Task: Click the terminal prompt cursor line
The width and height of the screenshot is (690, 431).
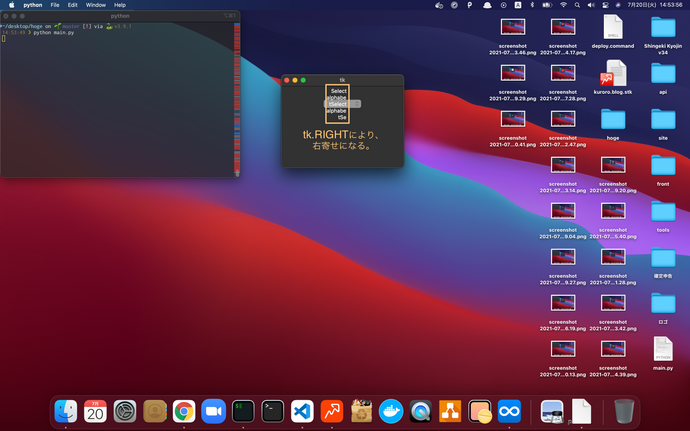Action: coord(4,39)
